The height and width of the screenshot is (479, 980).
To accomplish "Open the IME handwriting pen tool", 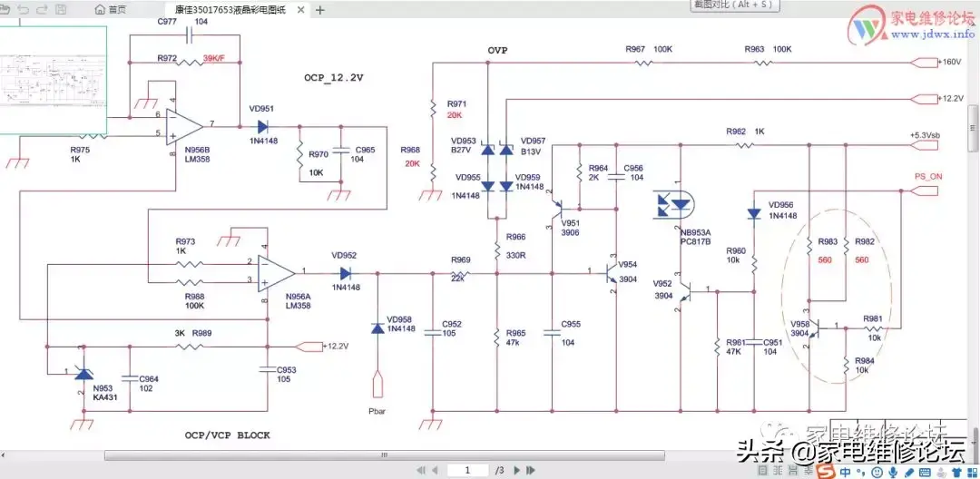I will click(x=908, y=472).
